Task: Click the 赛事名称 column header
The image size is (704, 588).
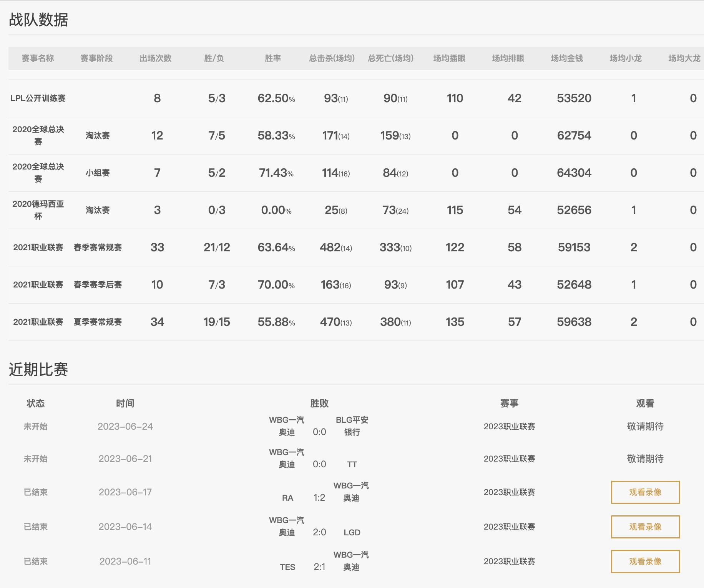Action: (x=38, y=58)
